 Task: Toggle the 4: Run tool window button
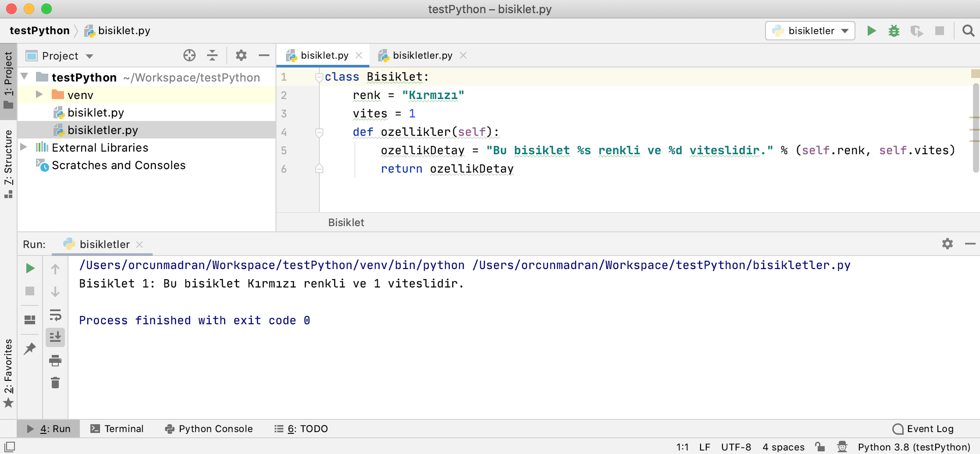pos(48,429)
